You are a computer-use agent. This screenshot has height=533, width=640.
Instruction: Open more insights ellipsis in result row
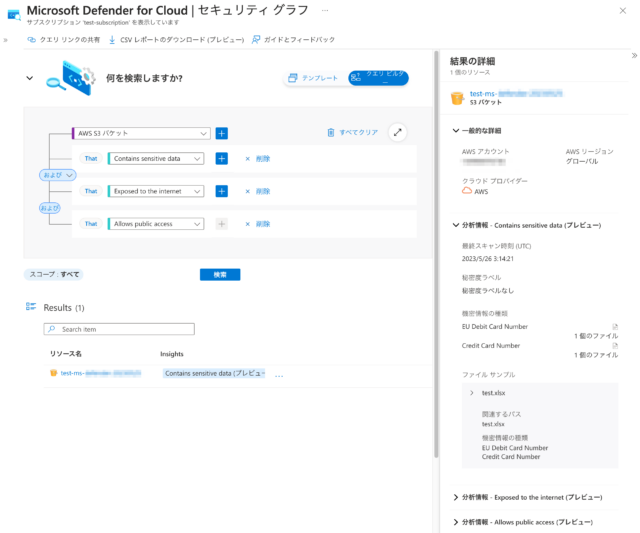coord(279,375)
